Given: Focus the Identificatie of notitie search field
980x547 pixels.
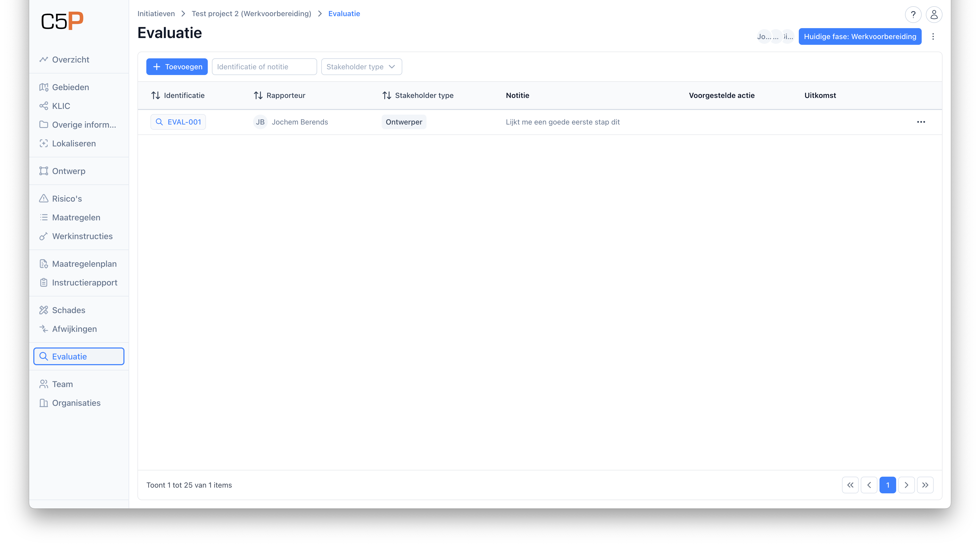Looking at the screenshot, I should tap(264, 67).
